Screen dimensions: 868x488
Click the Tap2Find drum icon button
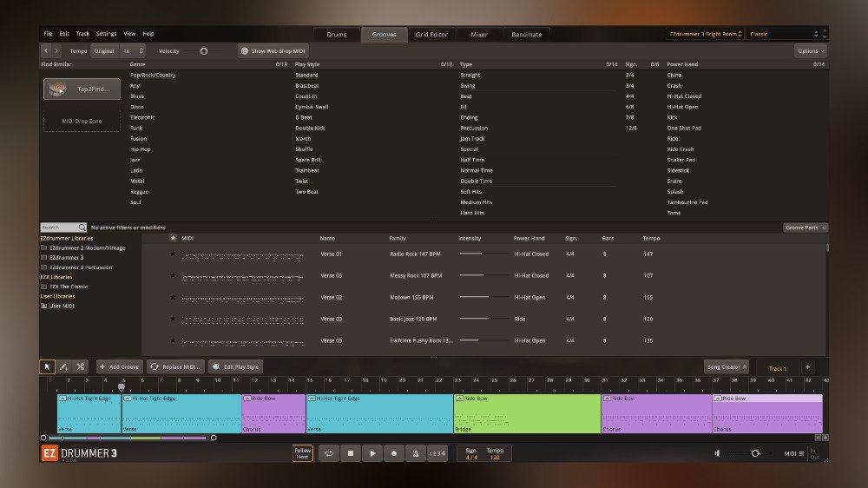coord(82,89)
